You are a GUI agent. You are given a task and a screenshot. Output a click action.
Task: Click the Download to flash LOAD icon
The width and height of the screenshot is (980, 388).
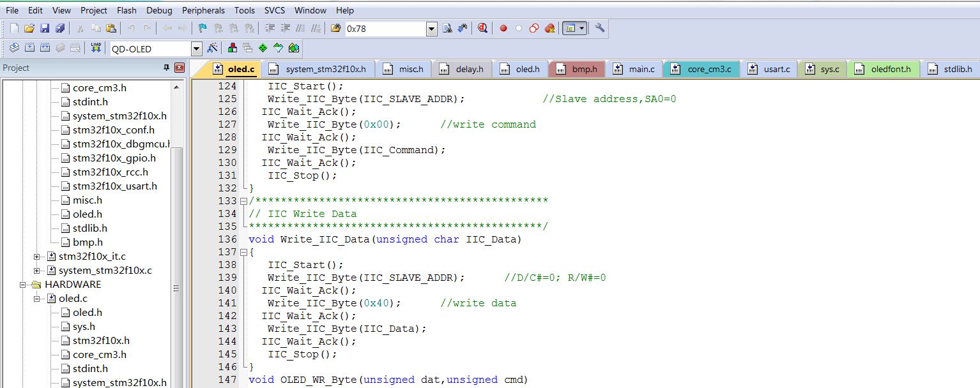click(x=96, y=48)
